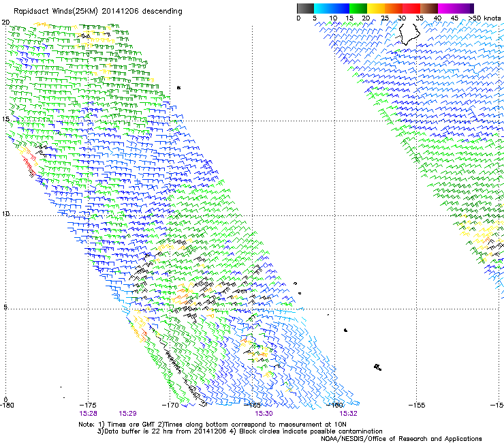Viewport: 504px width, 443px height.
Task: Select the purple 15:30 pass time label
Action: (x=264, y=414)
